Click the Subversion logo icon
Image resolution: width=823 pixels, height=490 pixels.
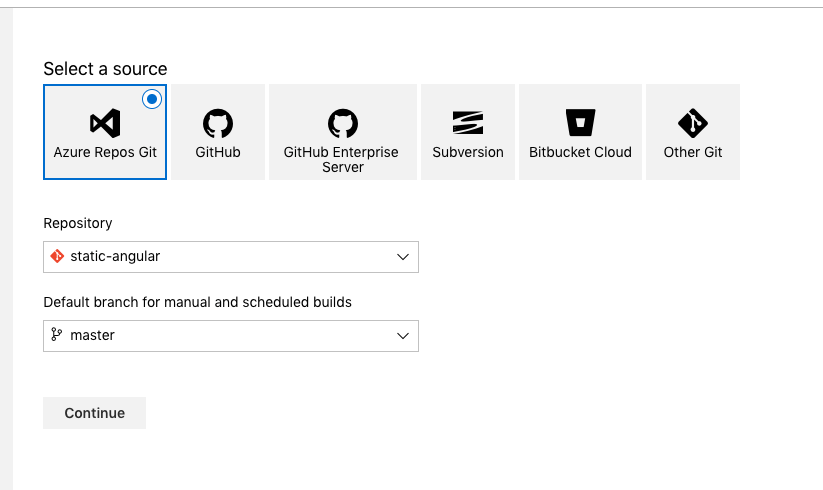pyautogui.click(x=468, y=123)
